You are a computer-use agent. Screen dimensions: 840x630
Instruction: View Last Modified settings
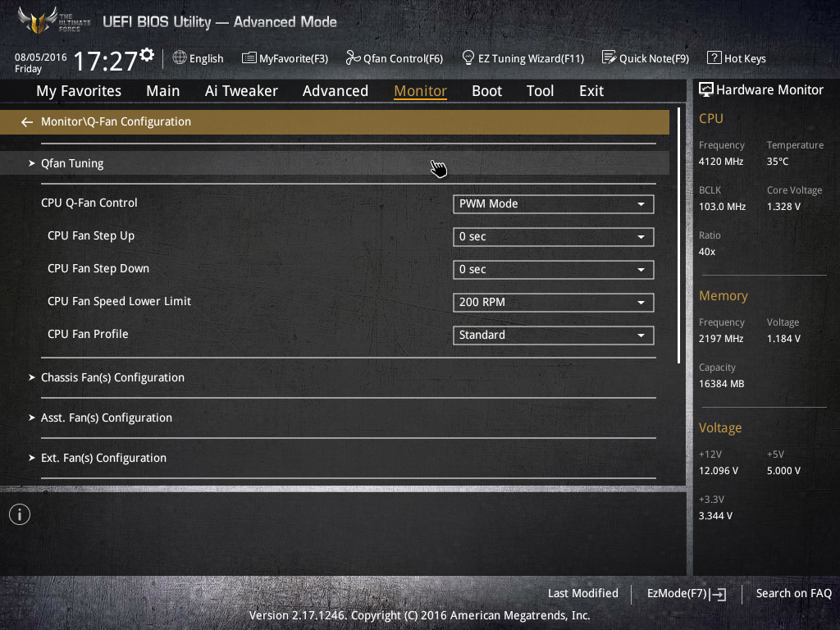point(583,594)
